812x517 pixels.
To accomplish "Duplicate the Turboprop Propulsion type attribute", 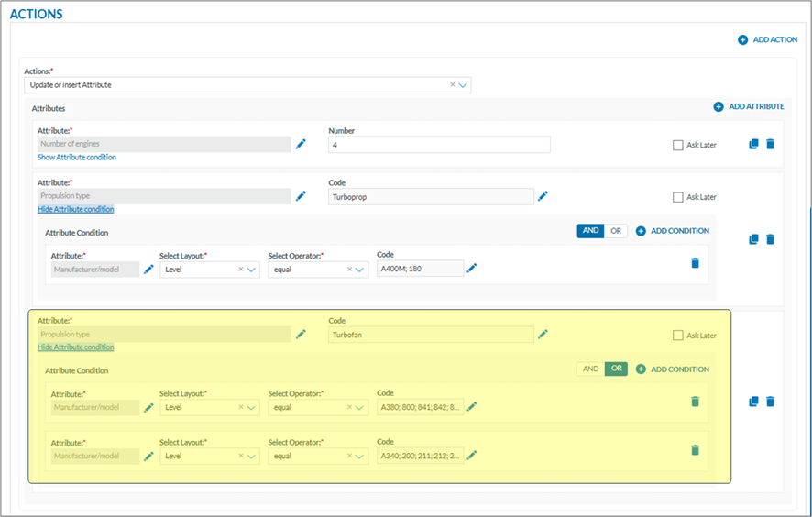I will point(753,239).
